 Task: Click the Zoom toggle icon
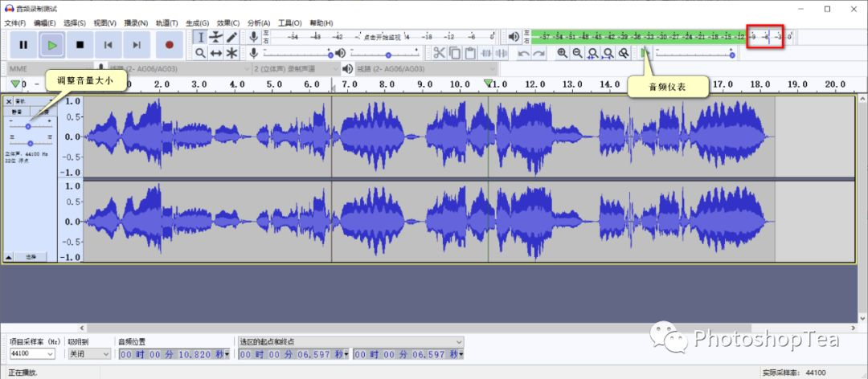(624, 53)
